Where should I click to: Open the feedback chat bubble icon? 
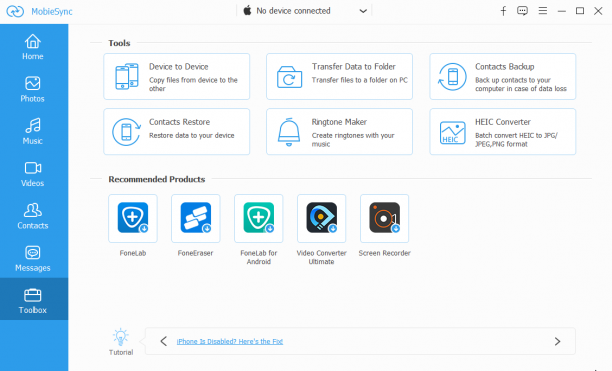click(522, 11)
